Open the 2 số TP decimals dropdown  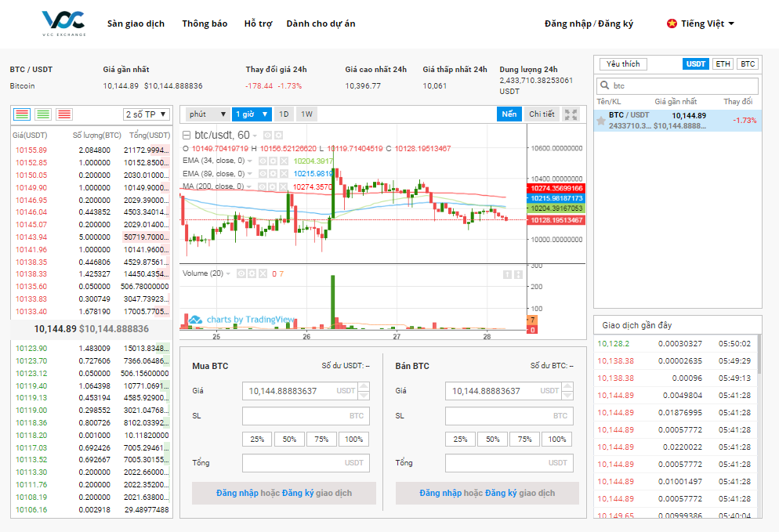click(x=146, y=114)
